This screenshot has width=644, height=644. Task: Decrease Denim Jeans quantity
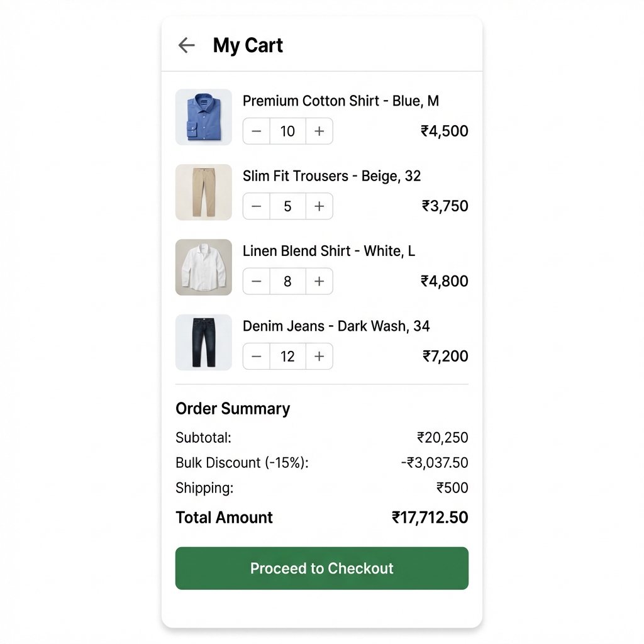coord(257,357)
